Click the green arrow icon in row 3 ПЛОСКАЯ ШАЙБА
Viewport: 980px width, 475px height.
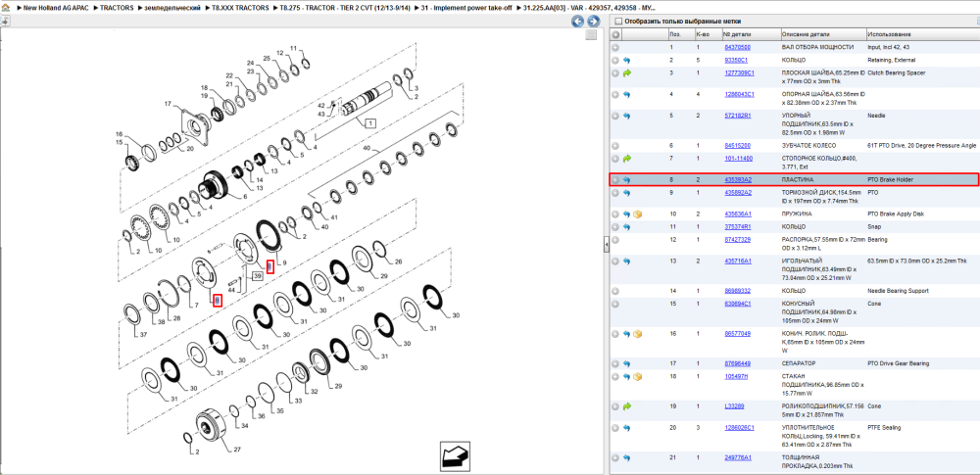tap(627, 73)
